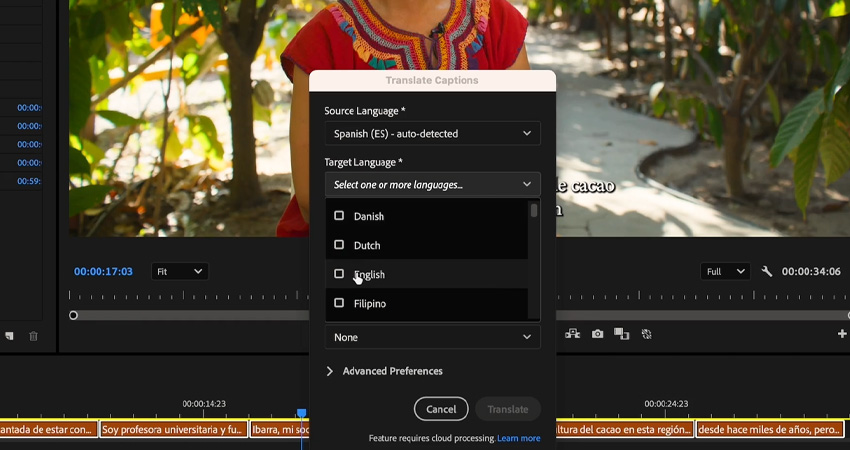
Task: Tick the Dutch language checkbox
Action: 339,245
